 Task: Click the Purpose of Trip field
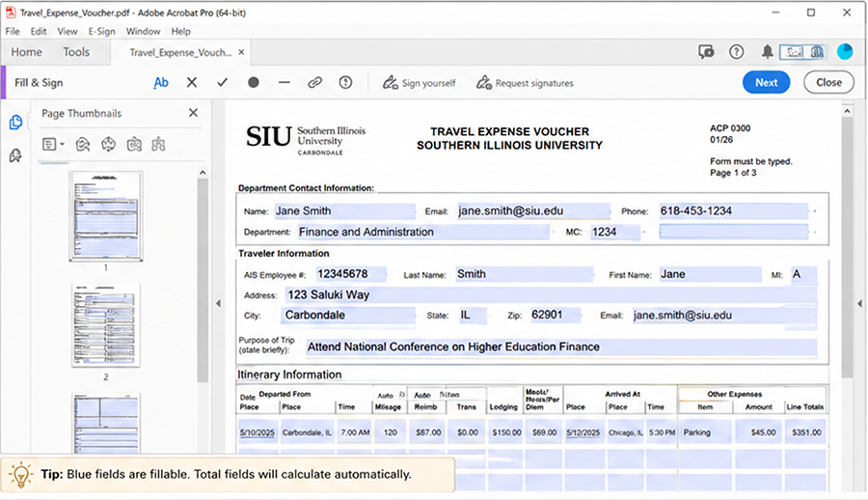tap(561, 347)
